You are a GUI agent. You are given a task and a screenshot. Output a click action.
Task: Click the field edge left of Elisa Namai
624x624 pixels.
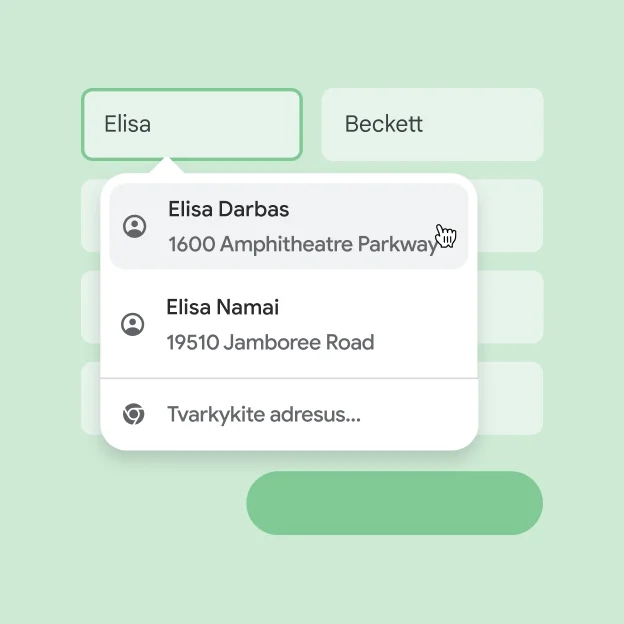click(90, 307)
